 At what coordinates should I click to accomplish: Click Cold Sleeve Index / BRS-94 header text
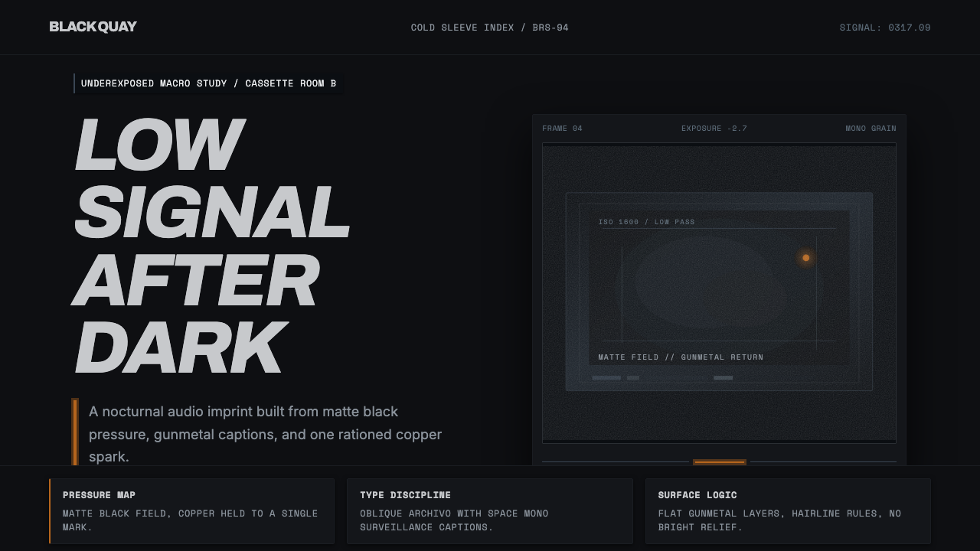[x=490, y=28]
